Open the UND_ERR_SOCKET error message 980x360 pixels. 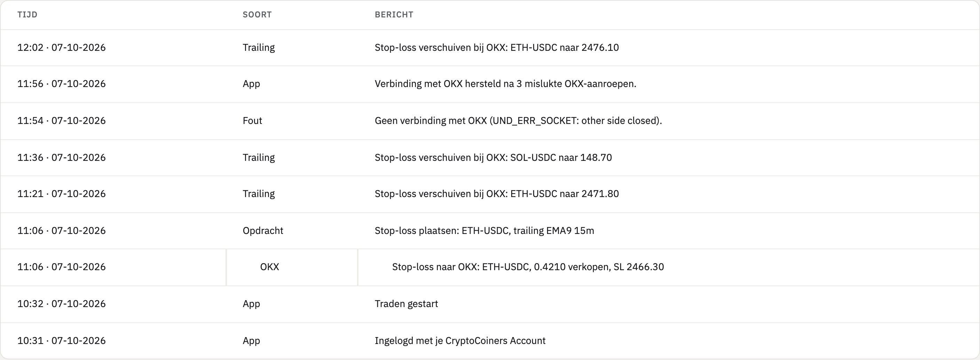[518, 120]
